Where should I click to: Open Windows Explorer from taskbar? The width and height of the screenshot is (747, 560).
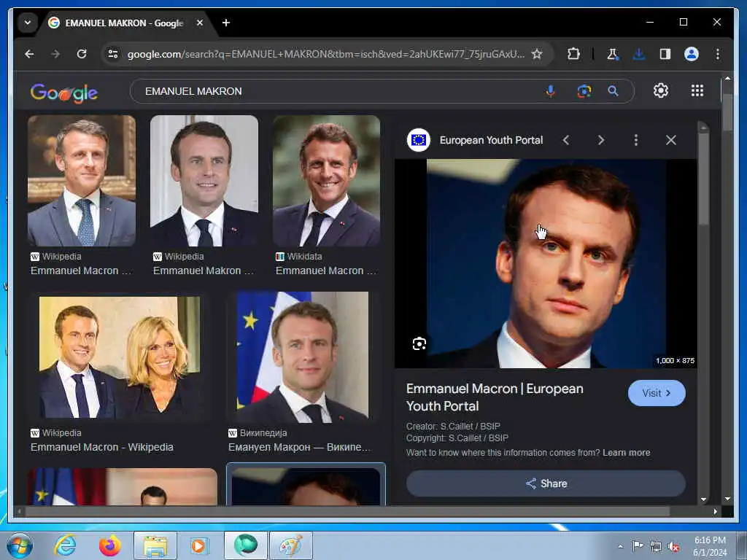(x=155, y=545)
